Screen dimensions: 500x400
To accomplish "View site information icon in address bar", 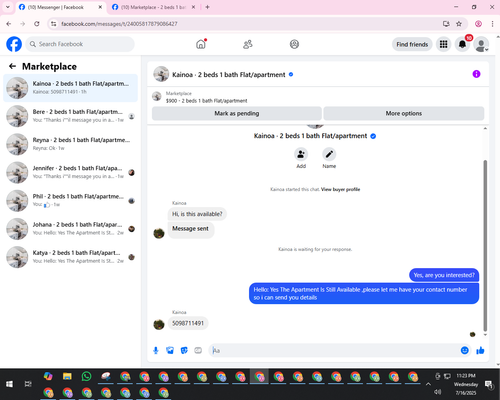I will 53,24.
